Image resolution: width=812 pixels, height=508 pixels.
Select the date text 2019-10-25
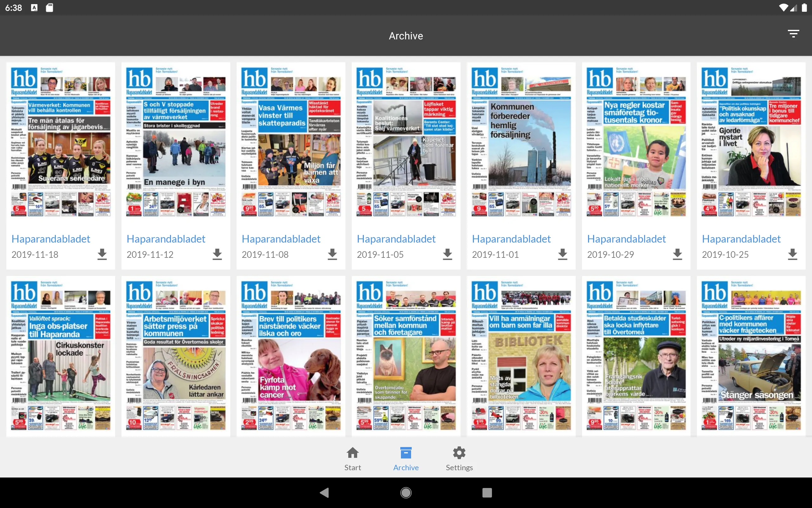click(x=725, y=255)
